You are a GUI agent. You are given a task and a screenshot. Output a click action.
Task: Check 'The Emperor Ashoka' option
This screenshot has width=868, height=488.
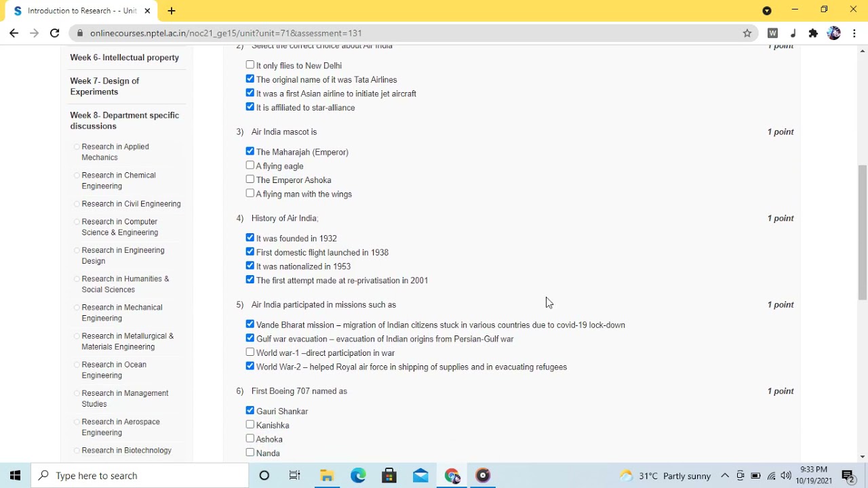tap(250, 179)
